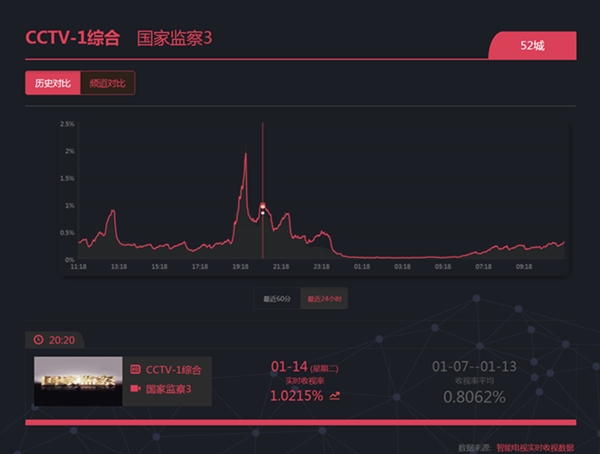Click the chart's highest peak near 19:18
Viewport: 600px width, 454px height.
coord(245,155)
